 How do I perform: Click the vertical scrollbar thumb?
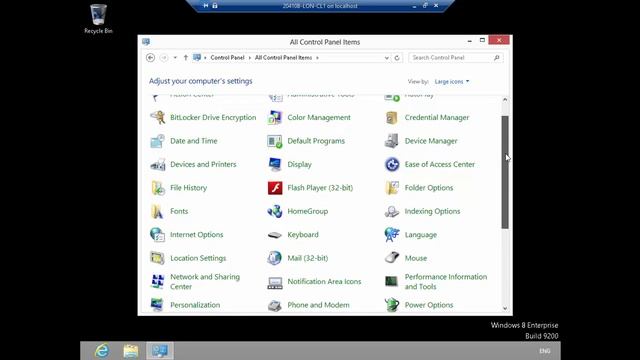[505, 172]
